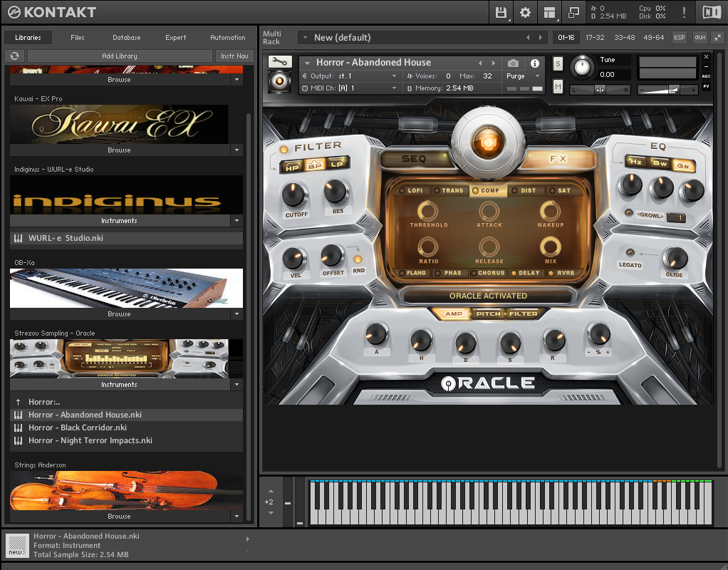Toggle rack minimize-all icon at top right

point(717,37)
